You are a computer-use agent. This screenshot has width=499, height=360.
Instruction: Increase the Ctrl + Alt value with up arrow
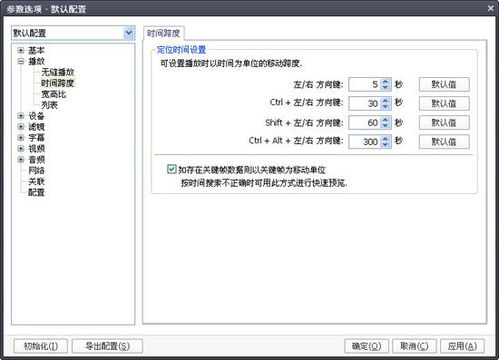[x=386, y=138]
